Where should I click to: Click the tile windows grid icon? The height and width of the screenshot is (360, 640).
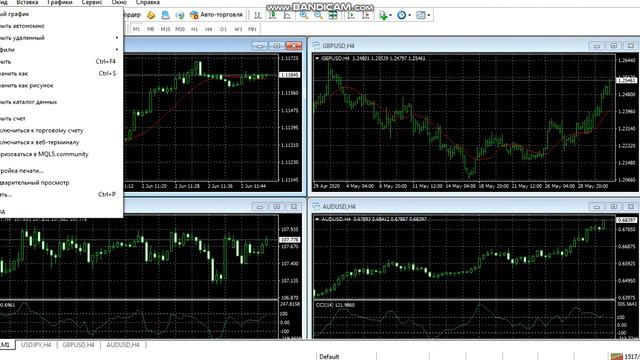point(333,15)
